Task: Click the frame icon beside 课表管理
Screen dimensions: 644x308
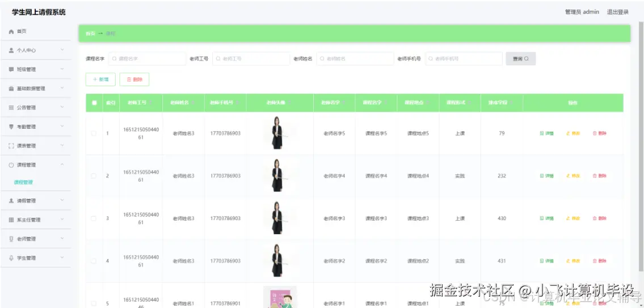Action: [x=11, y=146]
